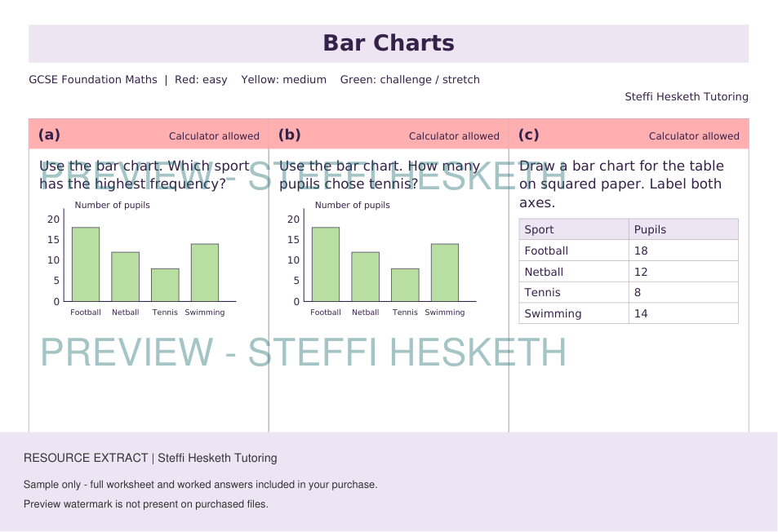Click the Tennis bar in chart (b)
Viewport: 778px width, 532px height.
click(406, 285)
